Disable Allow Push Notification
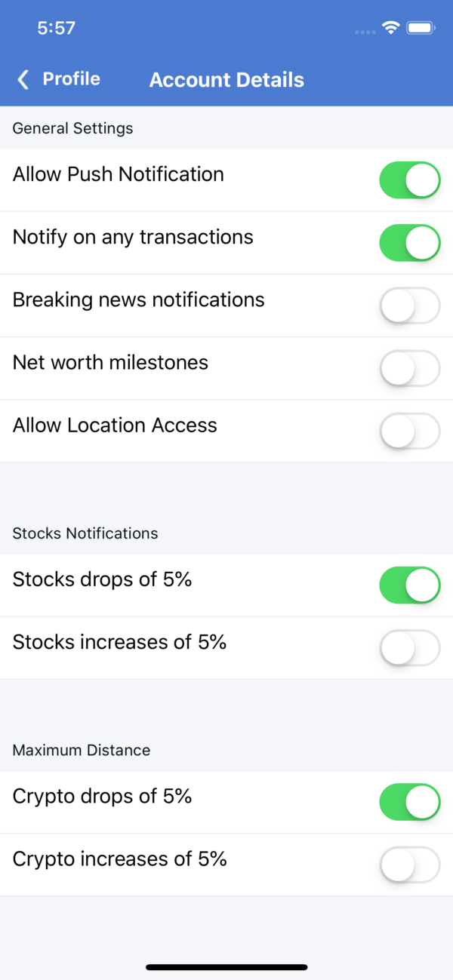 pyautogui.click(x=410, y=180)
